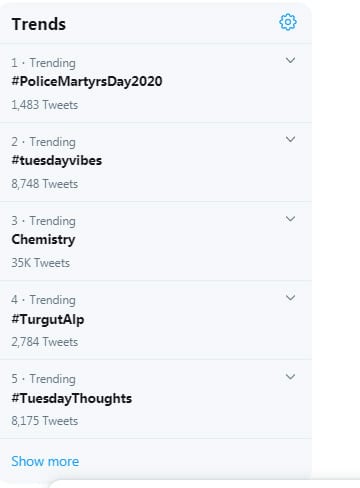This screenshot has height=488, width=360.
Task: Click the 8,175 Tweets count
Action: [x=45, y=421]
